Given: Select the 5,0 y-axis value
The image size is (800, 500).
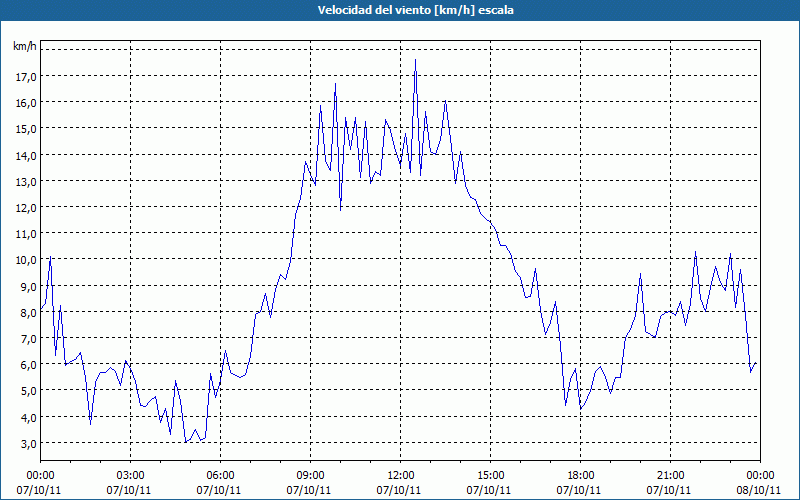Looking at the screenshot, I should pyautogui.click(x=29, y=391).
